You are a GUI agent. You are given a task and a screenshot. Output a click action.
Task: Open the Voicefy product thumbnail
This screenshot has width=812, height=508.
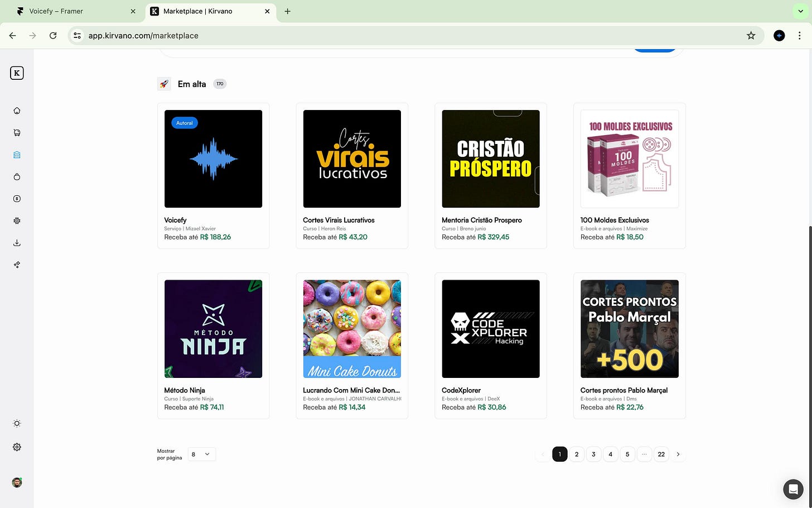(213, 159)
